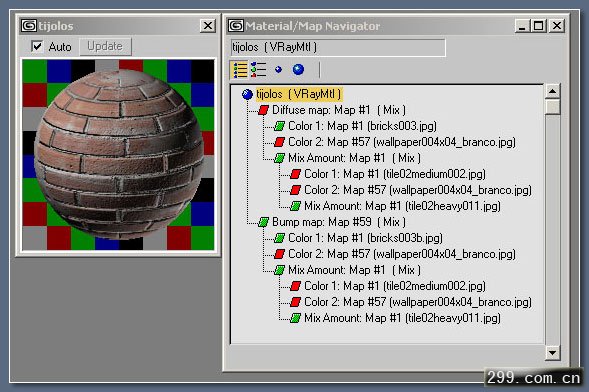
Task: Select tijolos (VRayMtl) root tree item
Action: click(299, 94)
